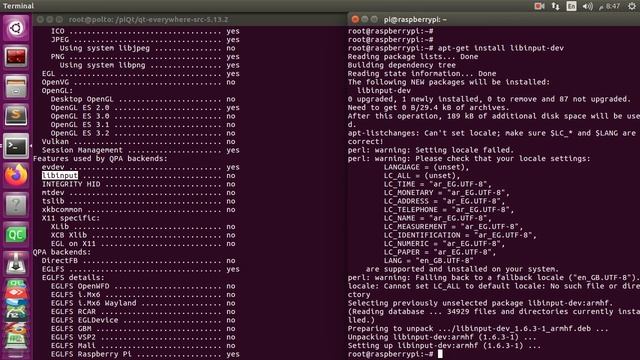Image resolution: width=640 pixels, height=360 pixels.
Task: Click the 'LC_TELEPHONE' locale line
Action: pyautogui.click(x=449, y=209)
